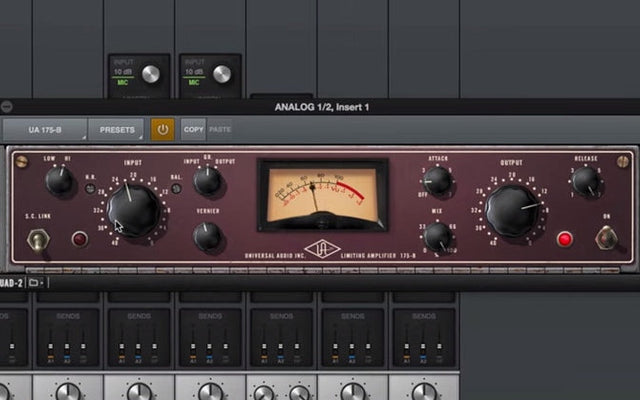The height and width of the screenshot is (400, 640).
Task: Click the BAL. balance trim screw
Action: point(176,189)
